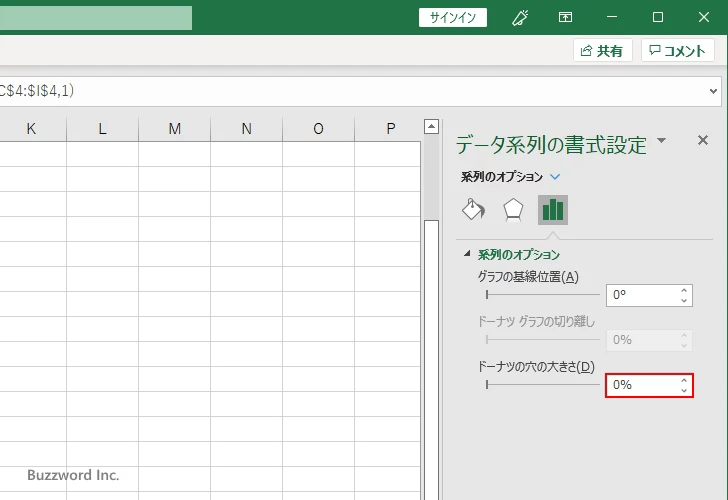Viewport: 728px width, 500px height.
Task: Select column N header
Action: (x=247, y=129)
